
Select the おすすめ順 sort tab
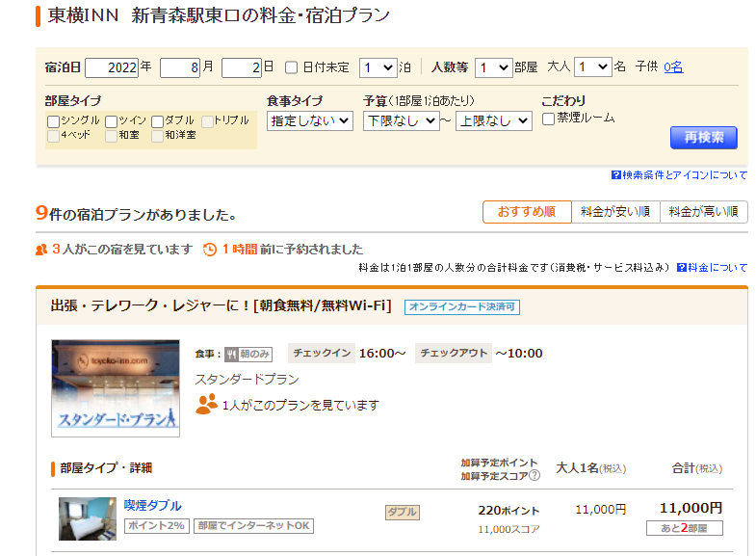527,212
